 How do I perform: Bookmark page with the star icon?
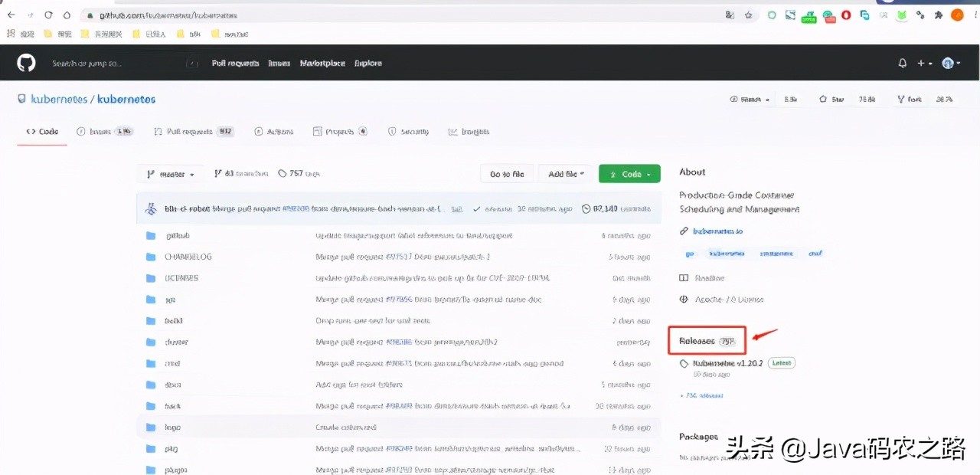tap(749, 15)
